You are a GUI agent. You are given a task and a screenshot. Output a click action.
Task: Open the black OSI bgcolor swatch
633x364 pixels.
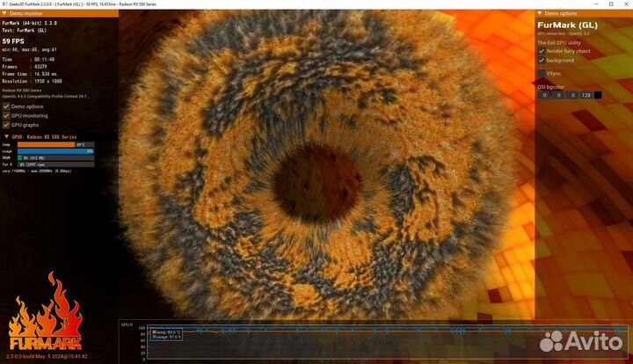click(x=598, y=95)
